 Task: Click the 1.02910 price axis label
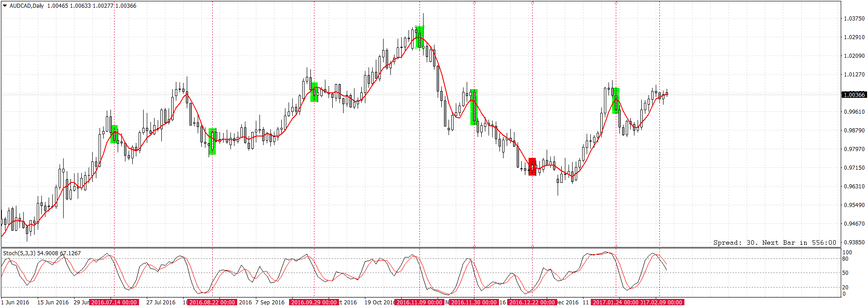point(854,37)
